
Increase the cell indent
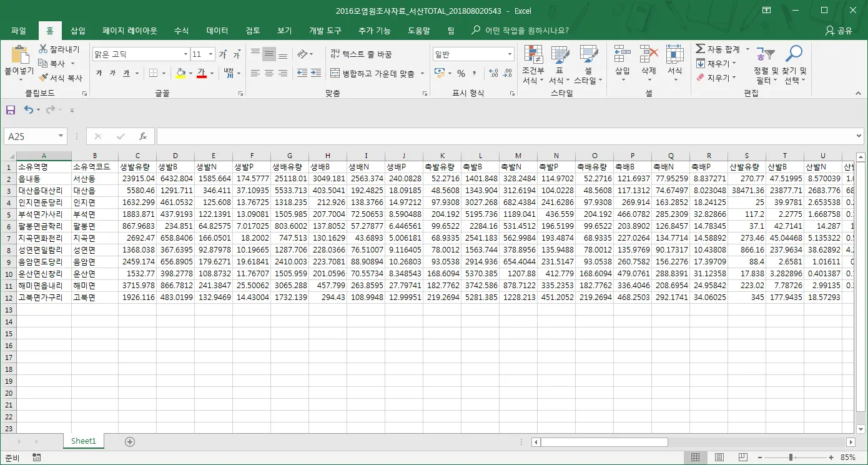[x=317, y=73]
